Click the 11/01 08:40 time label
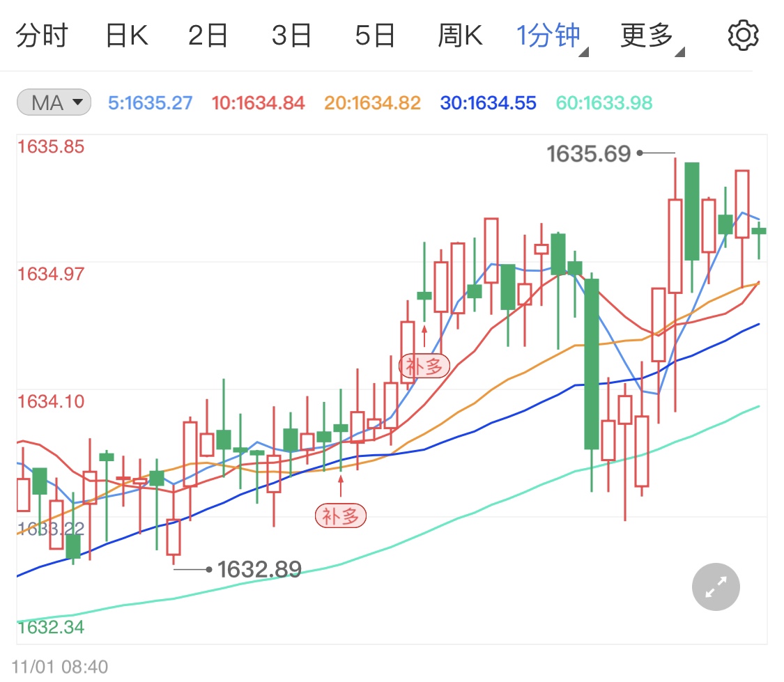784x682 pixels. [x=59, y=667]
